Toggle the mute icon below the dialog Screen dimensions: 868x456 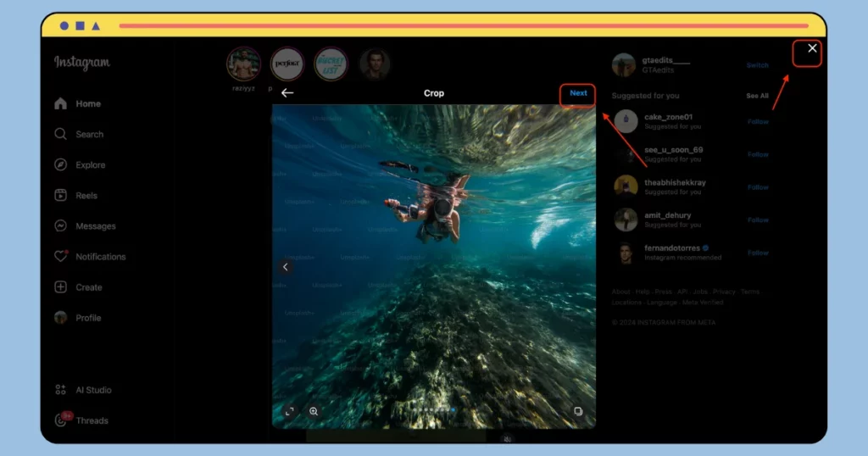[x=507, y=438]
